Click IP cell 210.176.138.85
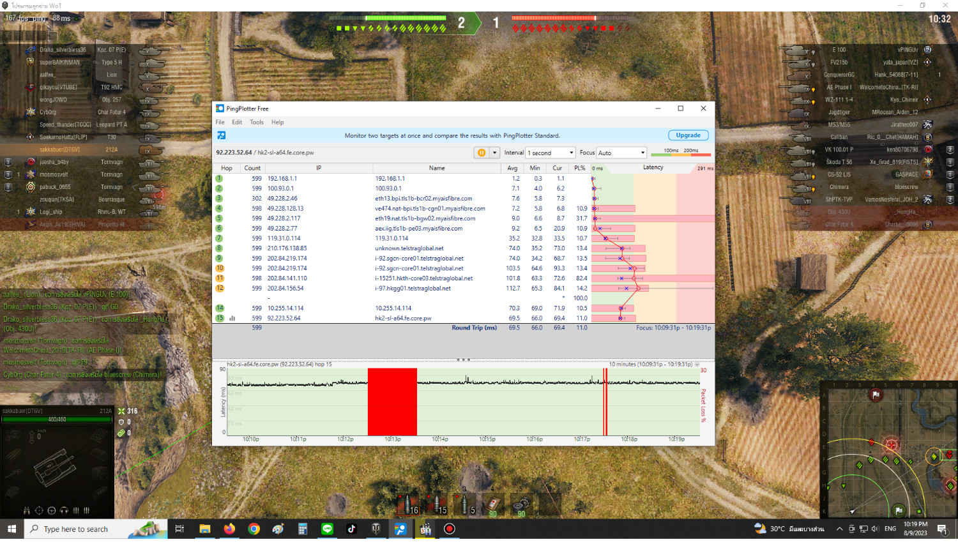 [x=287, y=248]
